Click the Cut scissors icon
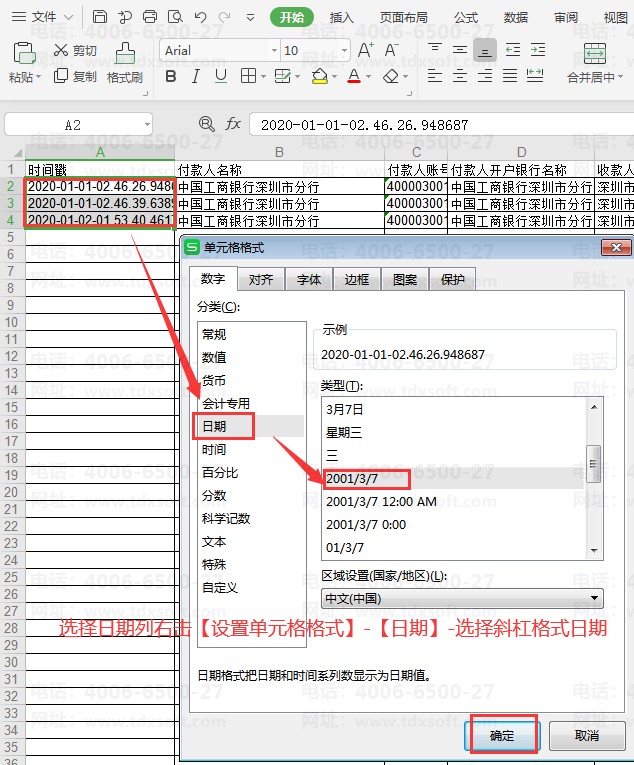The image size is (634, 765). pos(61,50)
